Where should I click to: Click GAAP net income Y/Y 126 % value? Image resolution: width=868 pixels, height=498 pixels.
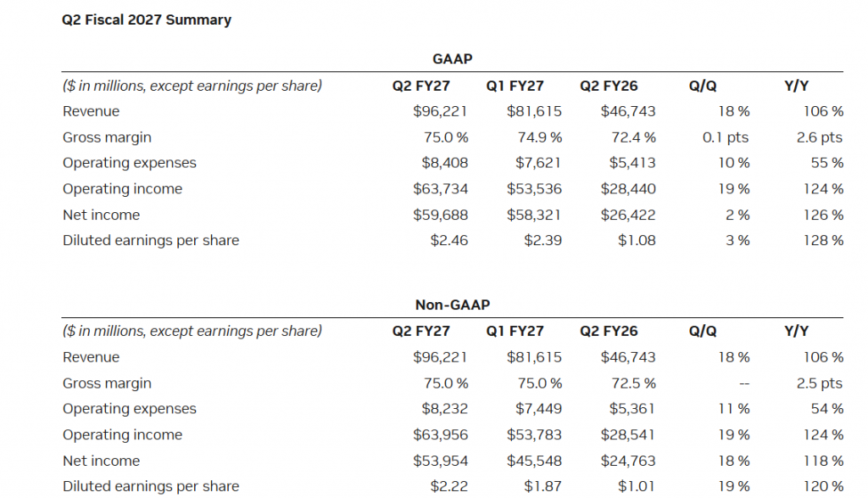[x=823, y=215]
